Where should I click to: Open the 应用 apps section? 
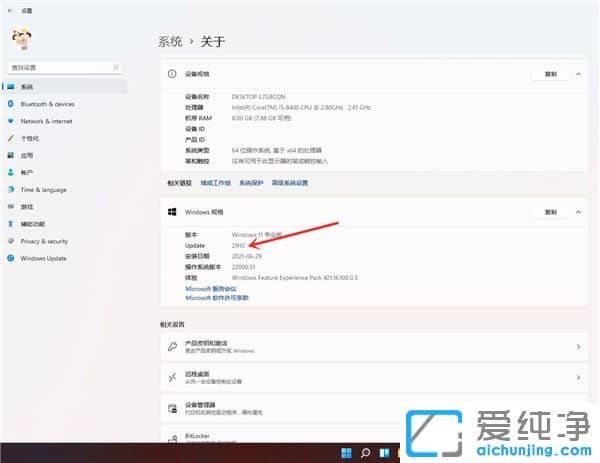pyautogui.click(x=27, y=155)
